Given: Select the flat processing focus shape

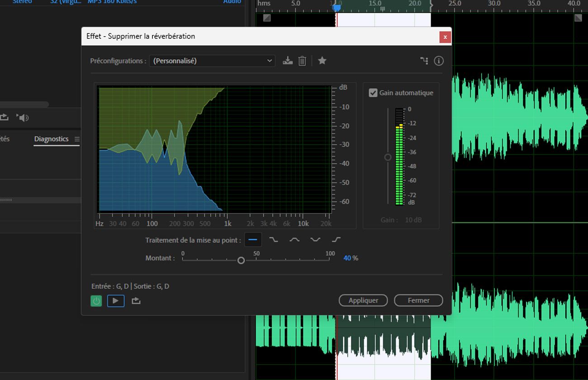Looking at the screenshot, I should pos(253,240).
